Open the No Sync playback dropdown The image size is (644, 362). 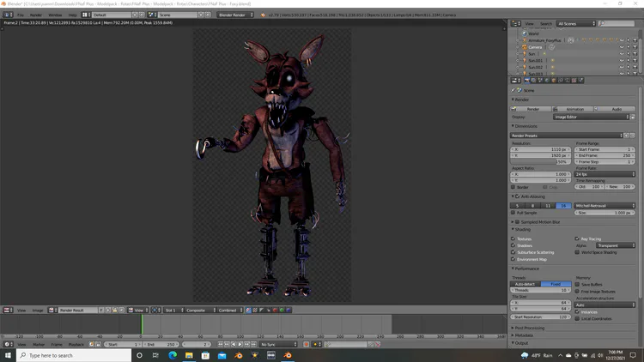pyautogui.click(x=278, y=344)
